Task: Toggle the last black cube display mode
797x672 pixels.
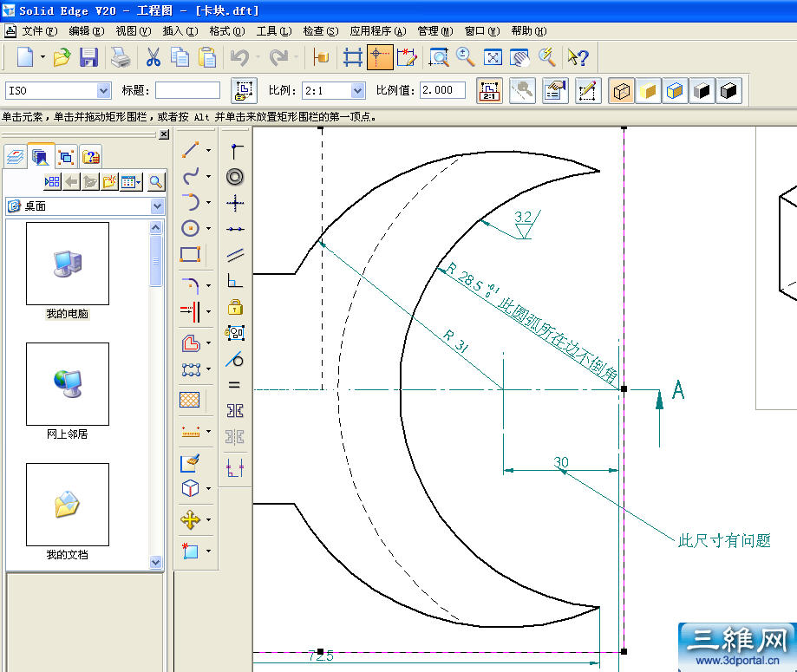Action: pos(728,91)
